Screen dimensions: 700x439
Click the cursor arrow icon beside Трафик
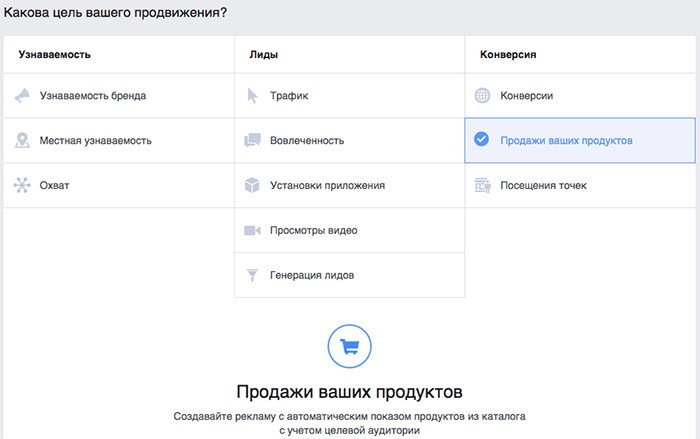252,96
